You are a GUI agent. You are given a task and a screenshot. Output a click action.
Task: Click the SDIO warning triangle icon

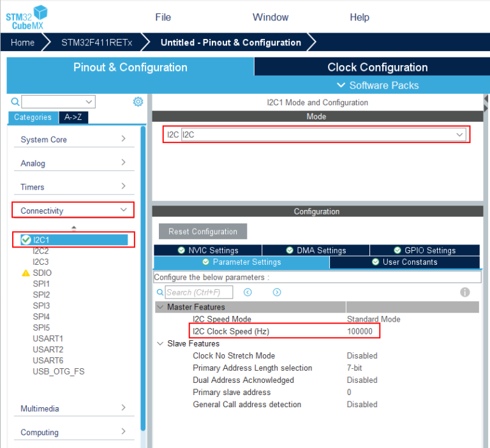[x=26, y=273]
